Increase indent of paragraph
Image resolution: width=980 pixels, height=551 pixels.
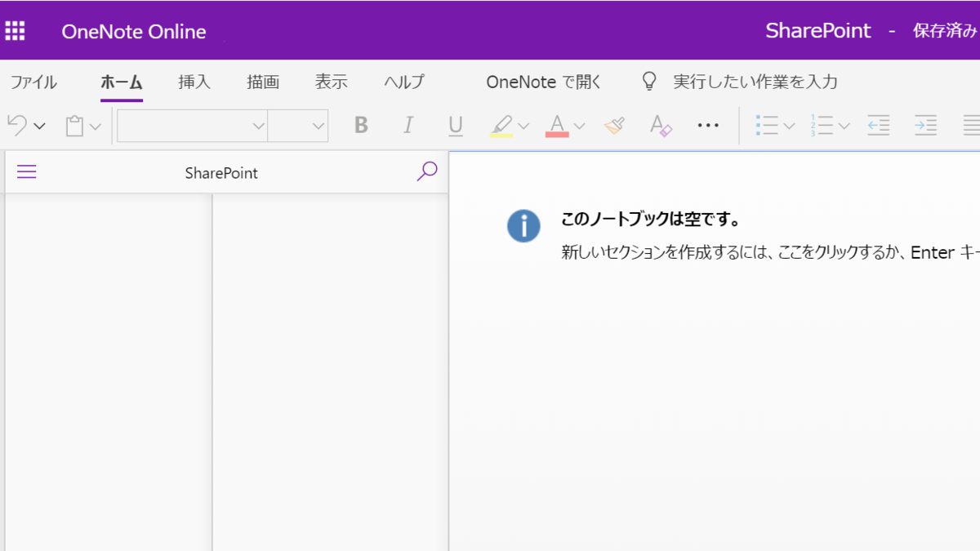[925, 126]
